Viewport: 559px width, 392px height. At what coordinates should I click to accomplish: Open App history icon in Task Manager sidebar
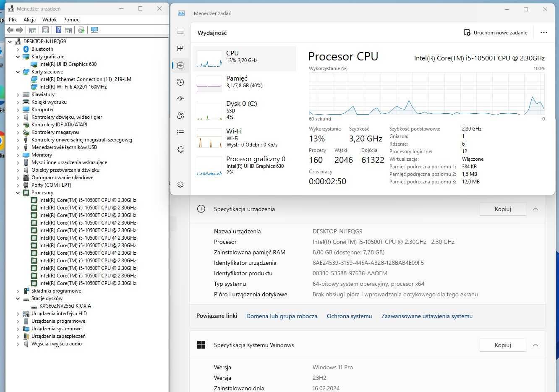[x=180, y=82]
